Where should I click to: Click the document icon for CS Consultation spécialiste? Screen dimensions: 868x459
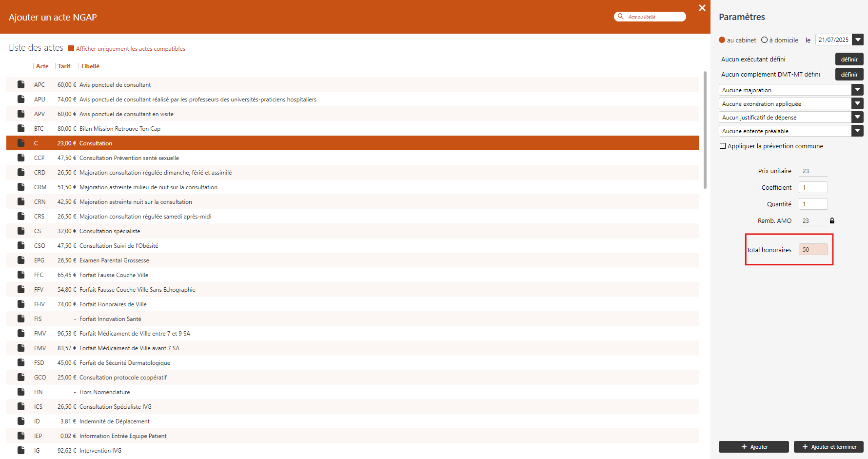pos(21,231)
